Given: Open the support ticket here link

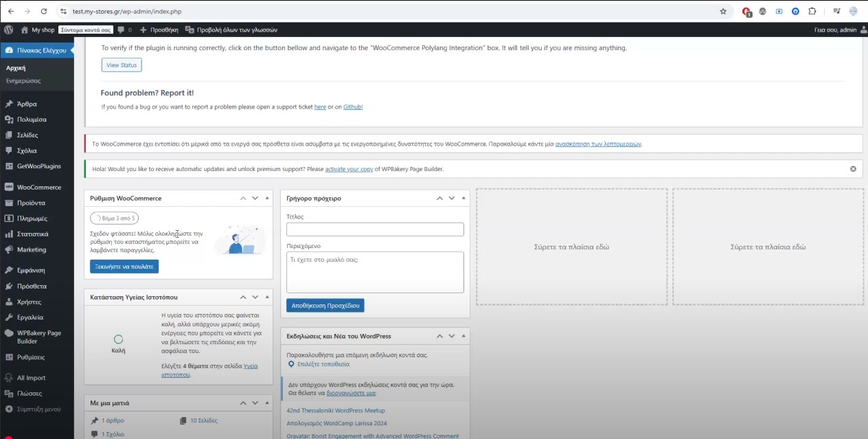Looking at the screenshot, I should point(320,107).
